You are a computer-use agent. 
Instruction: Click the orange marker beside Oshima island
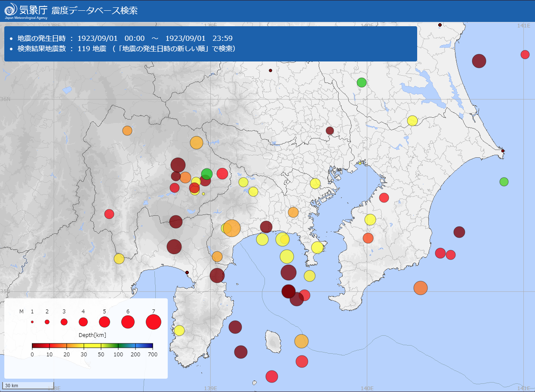[301, 341]
